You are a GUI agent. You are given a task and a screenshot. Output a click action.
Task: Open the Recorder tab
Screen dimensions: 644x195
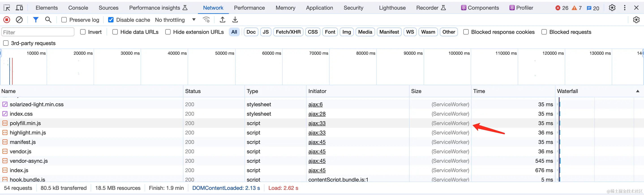coord(431,8)
